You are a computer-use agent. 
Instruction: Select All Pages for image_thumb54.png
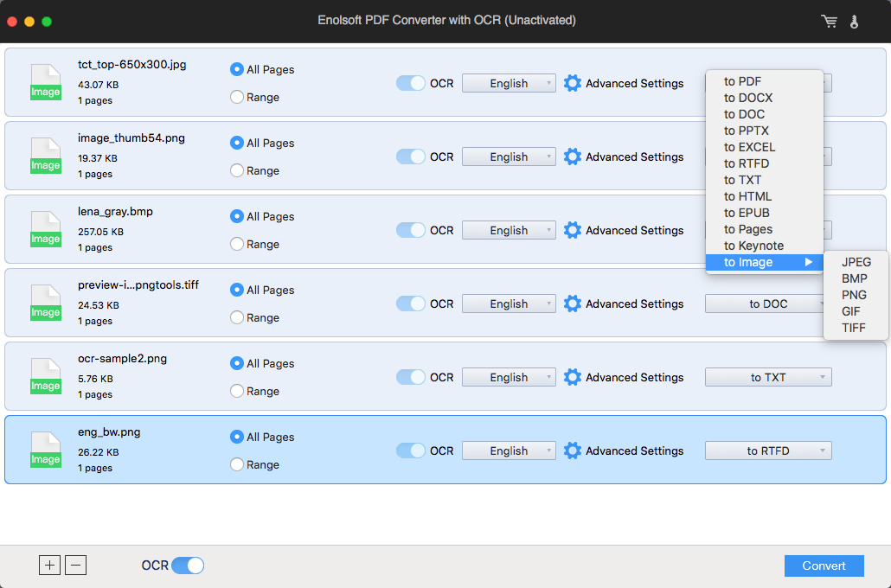point(237,144)
